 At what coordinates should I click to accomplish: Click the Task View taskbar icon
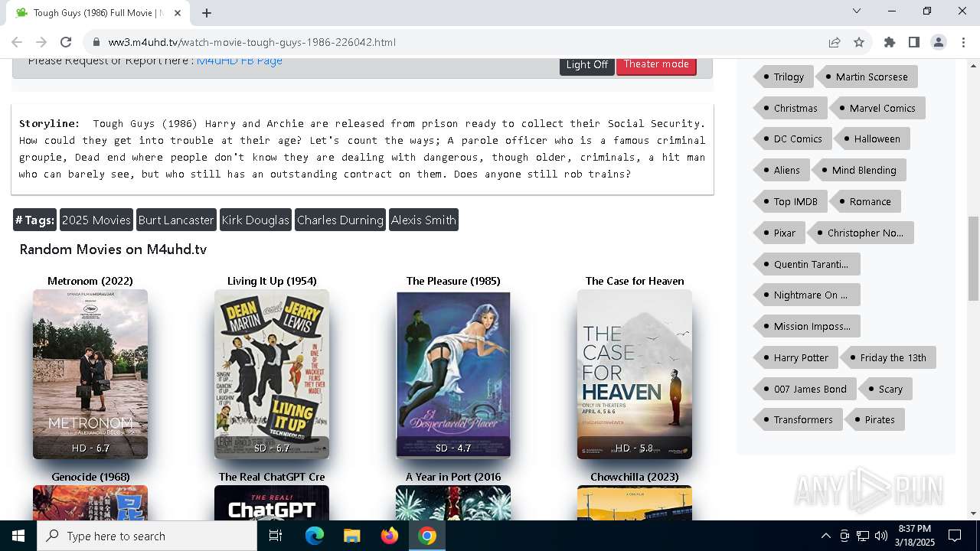point(276,536)
